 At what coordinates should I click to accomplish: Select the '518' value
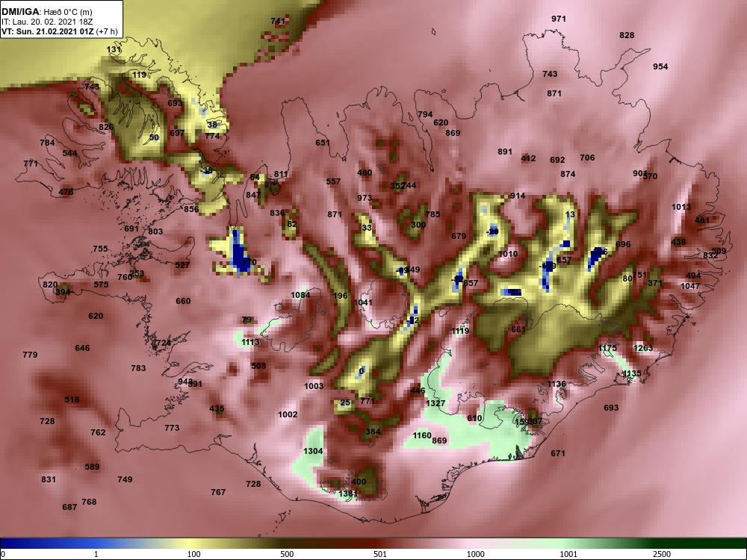point(72,399)
